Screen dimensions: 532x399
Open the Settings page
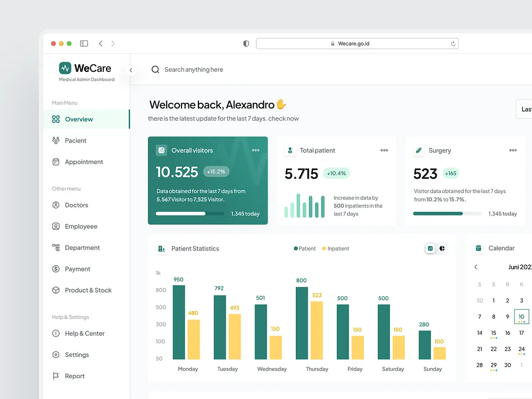(x=56, y=355)
